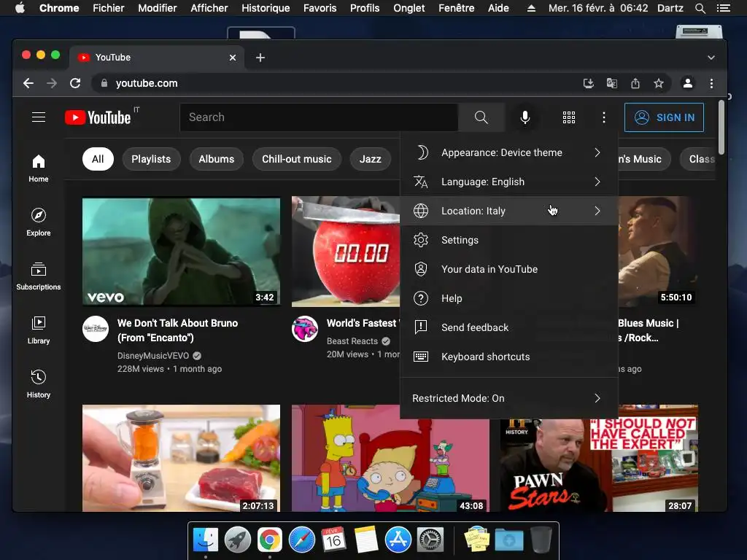Click the share page icon in address bar

pyautogui.click(x=635, y=83)
